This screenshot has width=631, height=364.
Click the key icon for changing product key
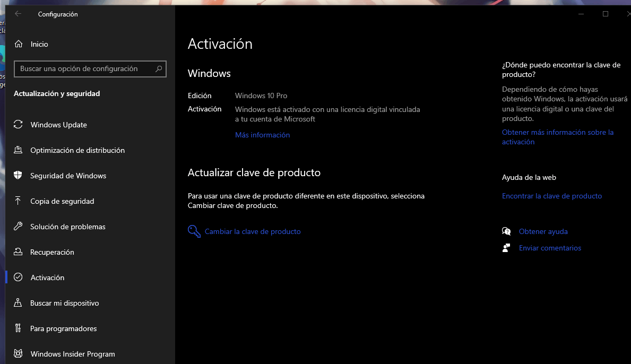click(x=194, y=231)
